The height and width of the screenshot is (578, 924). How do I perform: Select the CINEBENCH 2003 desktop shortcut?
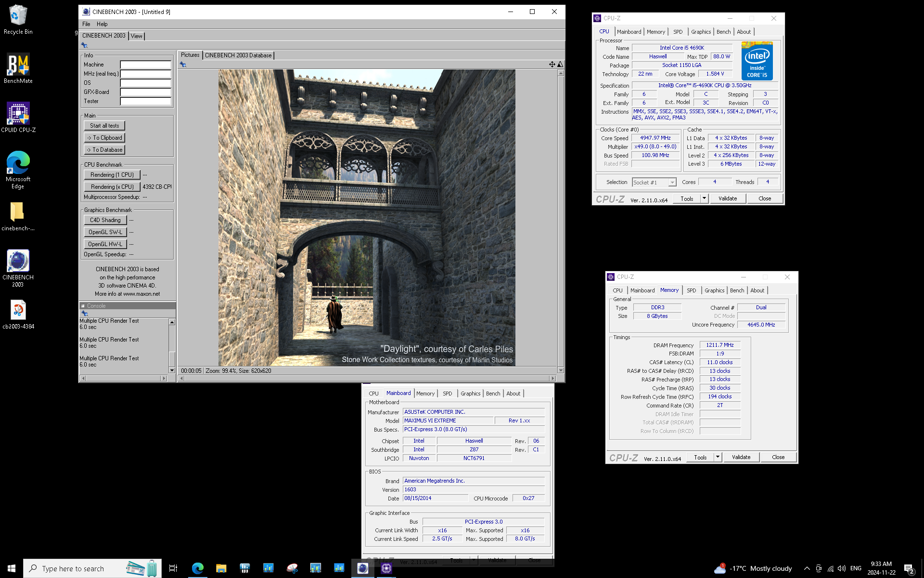pyautogui.click(x=18, y=268)
